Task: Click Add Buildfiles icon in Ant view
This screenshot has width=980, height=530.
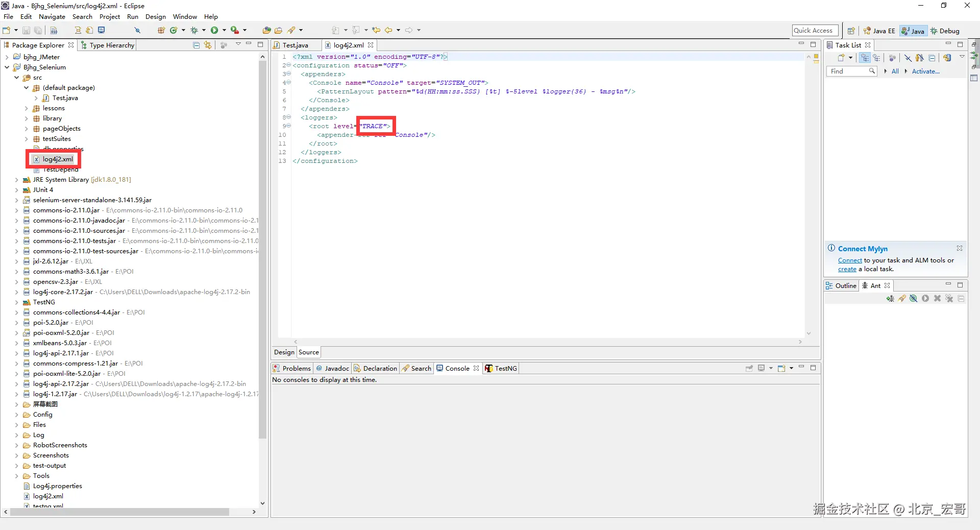Action: (890, 299)
